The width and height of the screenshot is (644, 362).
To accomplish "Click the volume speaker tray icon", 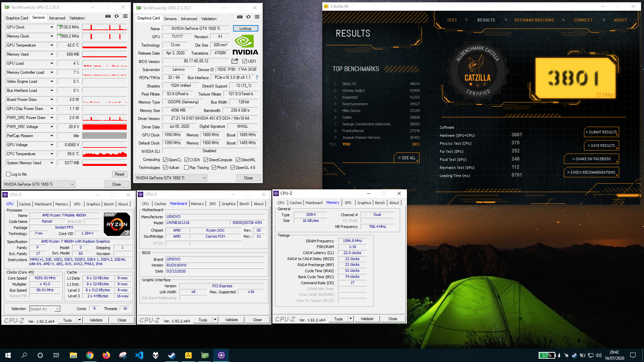I will (x=599, y=355).
